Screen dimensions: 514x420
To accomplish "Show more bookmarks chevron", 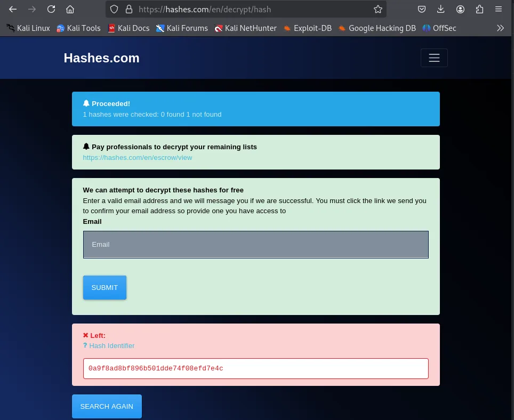I will point(500,28).
